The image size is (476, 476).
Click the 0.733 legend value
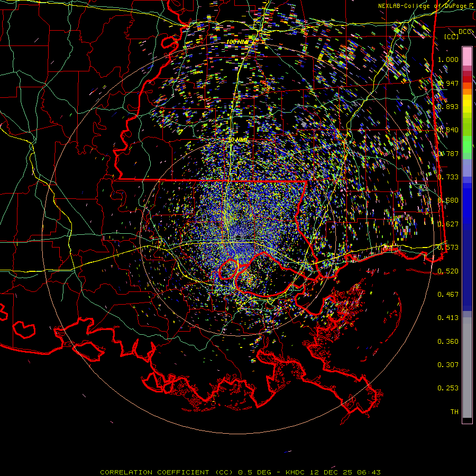click(x=448, y=177)
